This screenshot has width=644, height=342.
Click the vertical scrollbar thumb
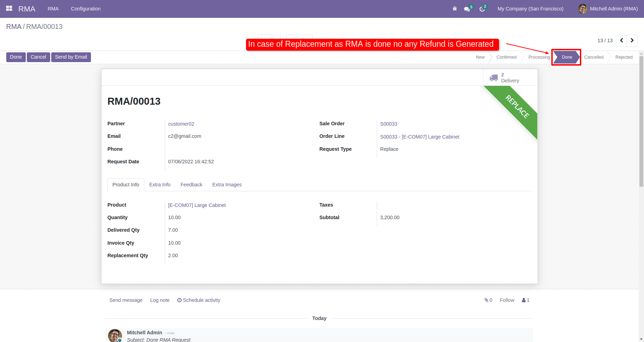(x=641, y=121)
